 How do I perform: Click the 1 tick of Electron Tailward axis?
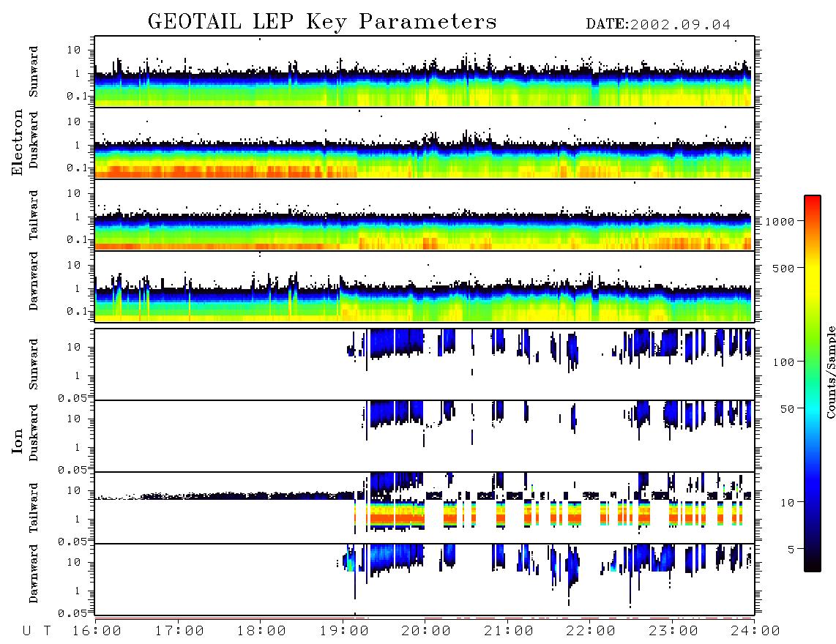(x=77, y=217)
